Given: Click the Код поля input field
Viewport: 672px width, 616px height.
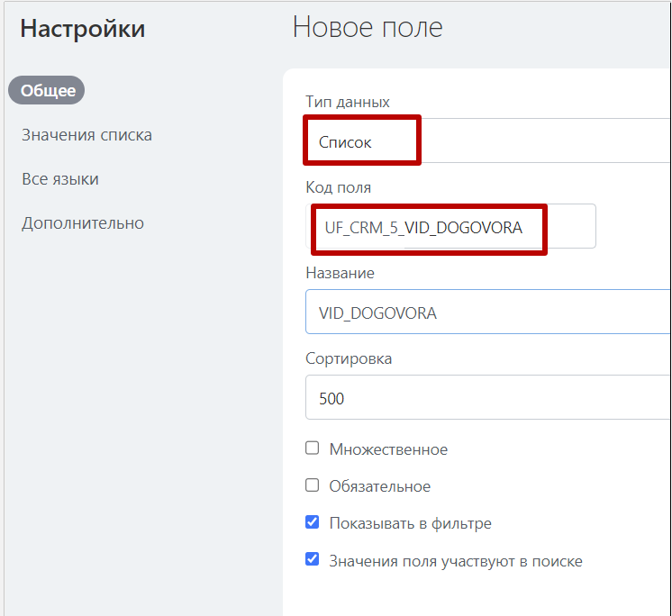Looking at the screenshot, I should [450, 227].
